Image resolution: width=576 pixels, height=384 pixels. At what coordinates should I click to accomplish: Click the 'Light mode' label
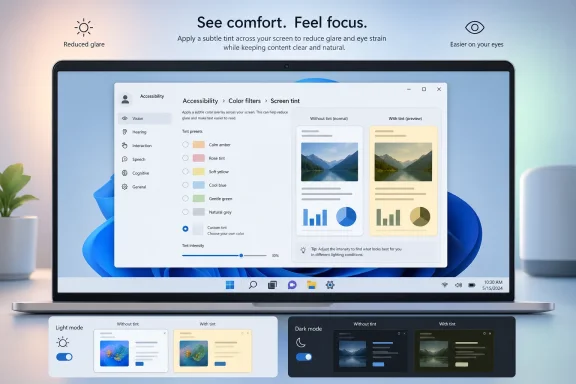[69, 327]
